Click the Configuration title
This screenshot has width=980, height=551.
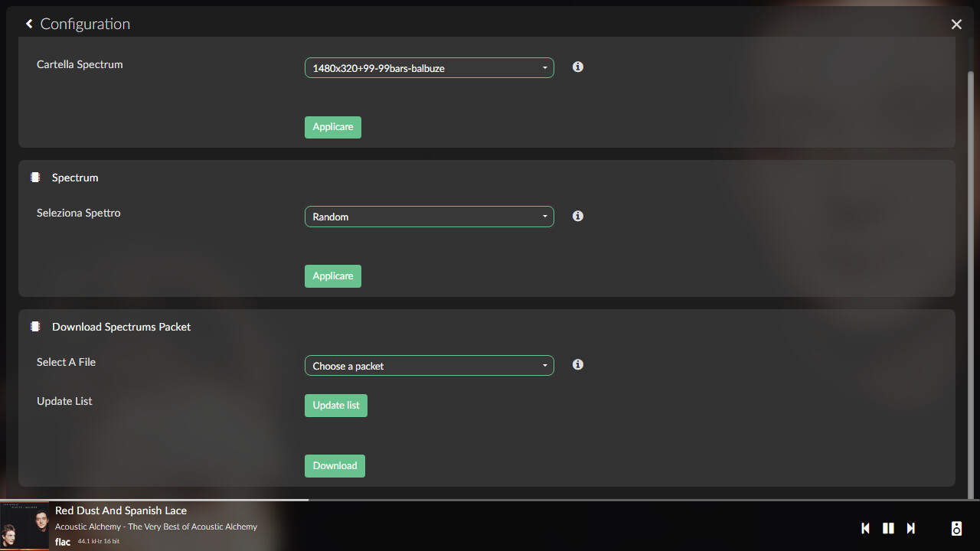tap(85, 24)
